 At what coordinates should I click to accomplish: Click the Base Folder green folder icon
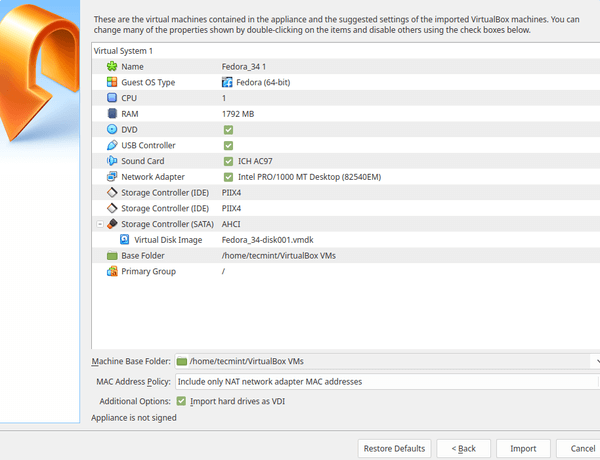(x=112, y=255)
